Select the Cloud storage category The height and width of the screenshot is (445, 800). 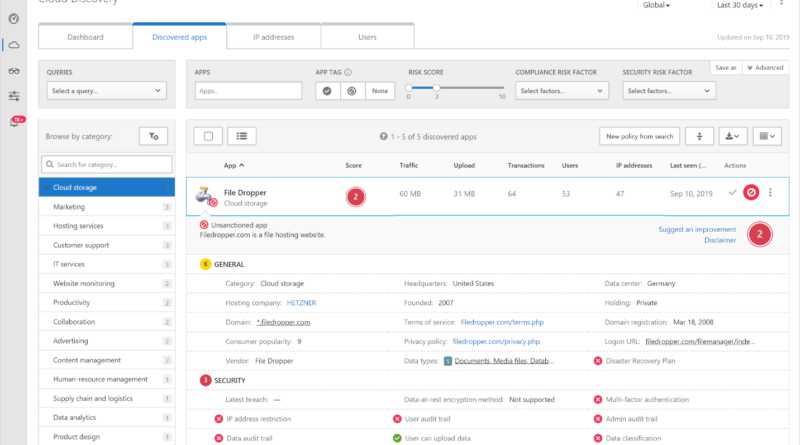click(107, 187)
